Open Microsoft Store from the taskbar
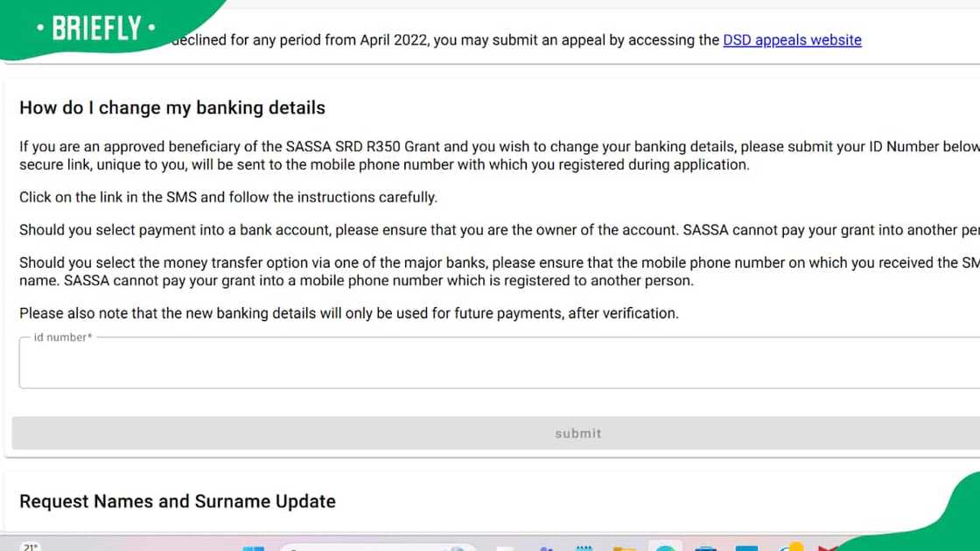Viewport: 980px width, 551px height. 705,548
